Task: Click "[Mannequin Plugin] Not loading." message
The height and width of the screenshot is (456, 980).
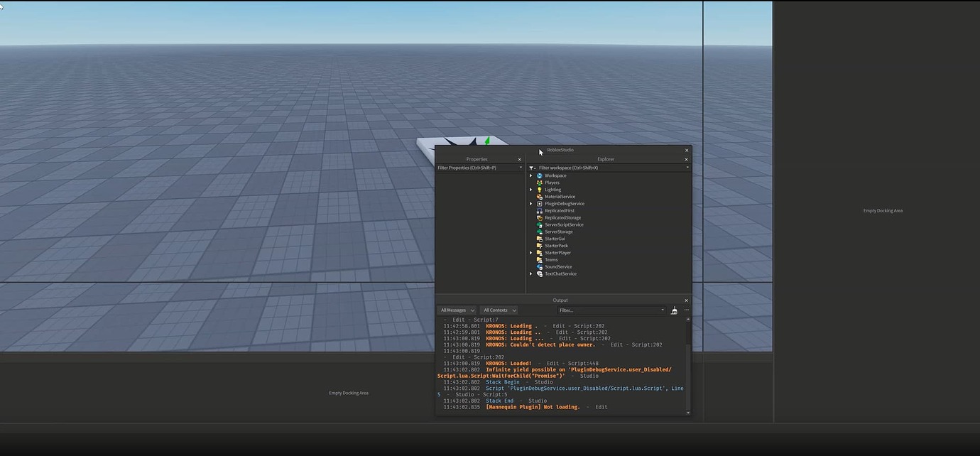Action: pos(533,407)
